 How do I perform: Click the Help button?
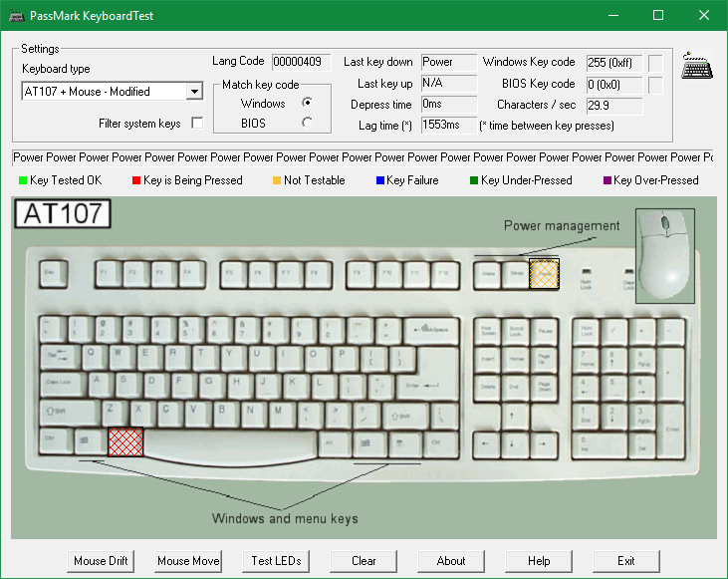click(539, 561)
